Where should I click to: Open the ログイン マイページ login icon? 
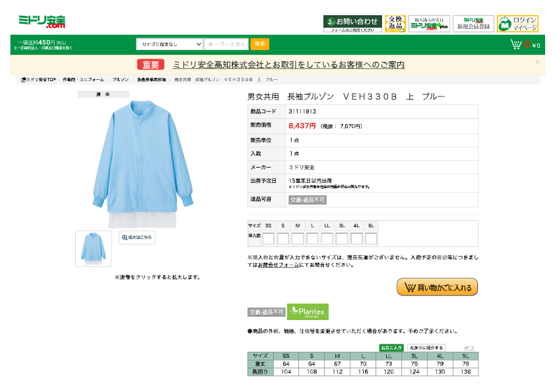coord(517,24)
